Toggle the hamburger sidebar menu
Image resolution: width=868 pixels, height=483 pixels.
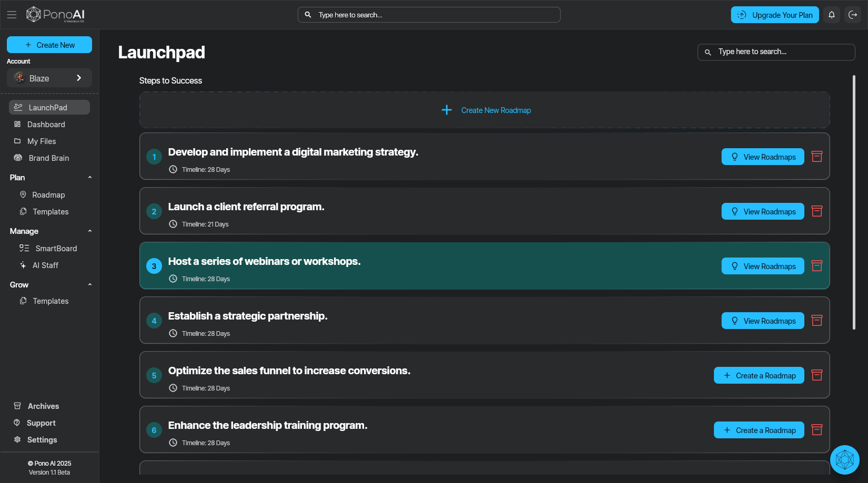tap(12, 14)
